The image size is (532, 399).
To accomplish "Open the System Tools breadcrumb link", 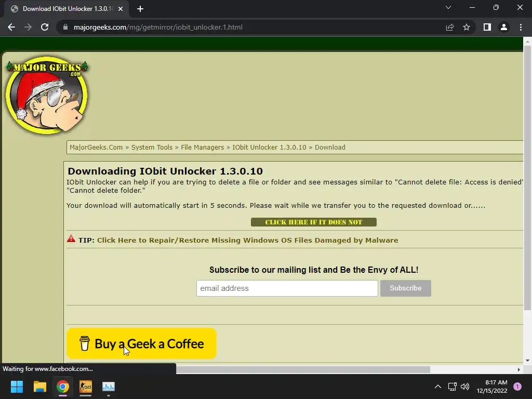I will 152,147.
